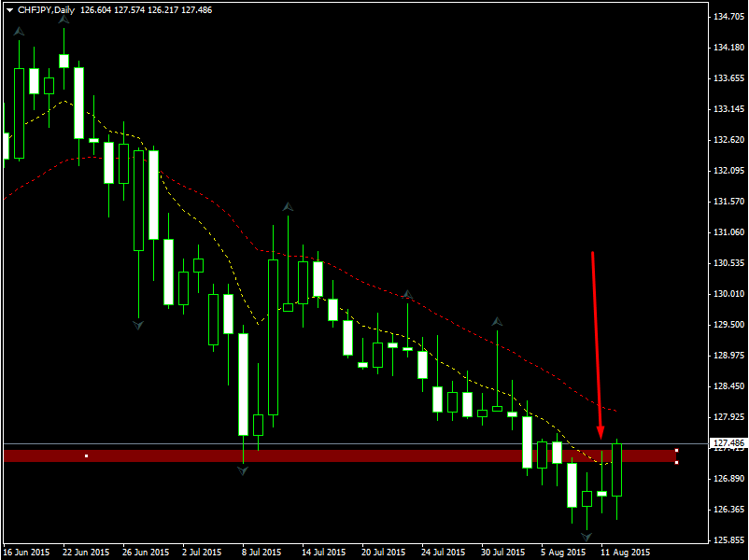Click the 126.365 price scale label
Image resolution: width=749 pixels, height=560 pixels.
[x=729, y=510]
